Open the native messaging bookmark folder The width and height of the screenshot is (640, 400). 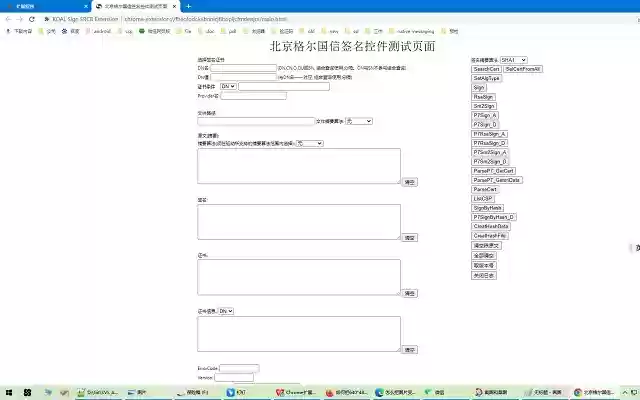412,31
